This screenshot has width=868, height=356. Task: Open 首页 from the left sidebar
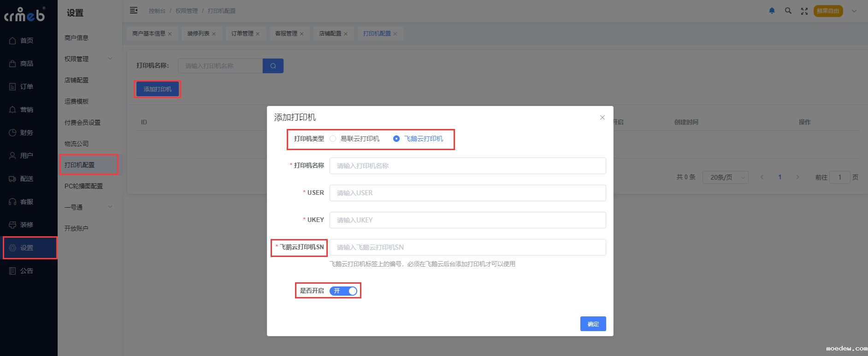click(x=26, y=41)
